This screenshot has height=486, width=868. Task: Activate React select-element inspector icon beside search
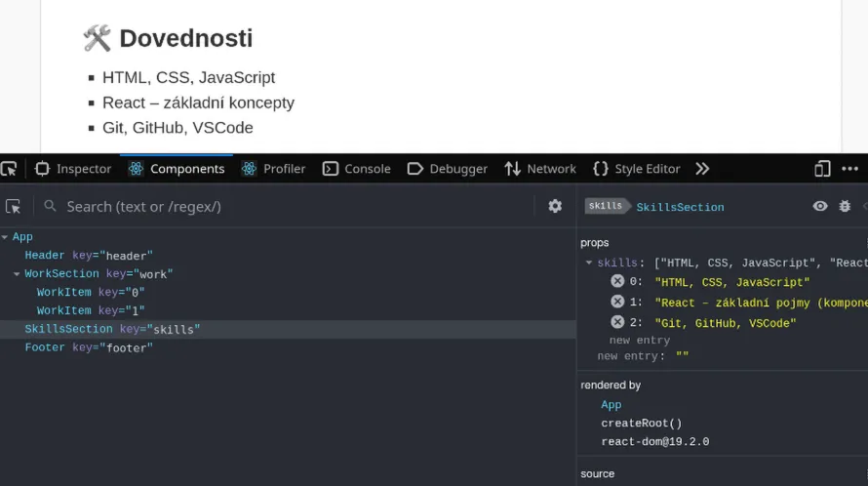[14, 207]
